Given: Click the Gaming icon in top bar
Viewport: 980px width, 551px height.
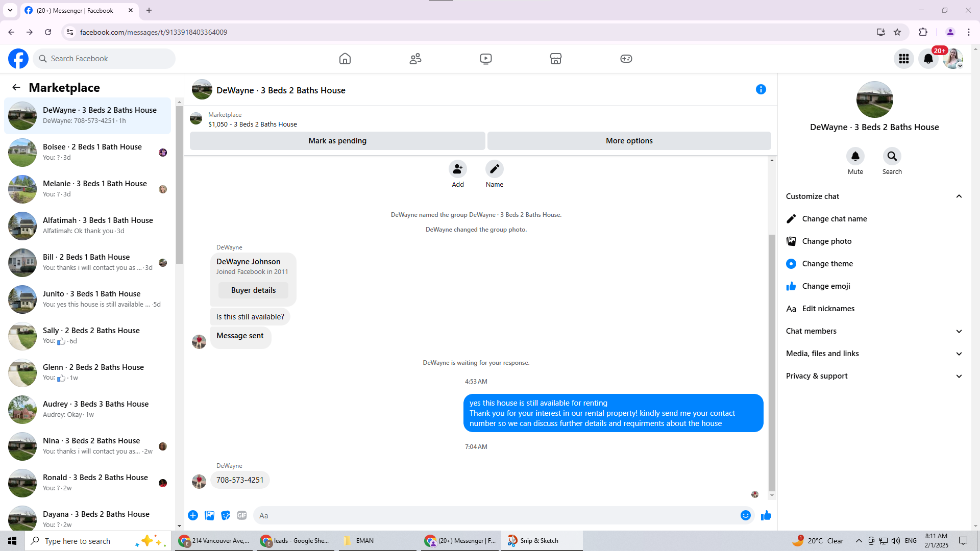Looking at the screenshot, I should click(626, 59).
